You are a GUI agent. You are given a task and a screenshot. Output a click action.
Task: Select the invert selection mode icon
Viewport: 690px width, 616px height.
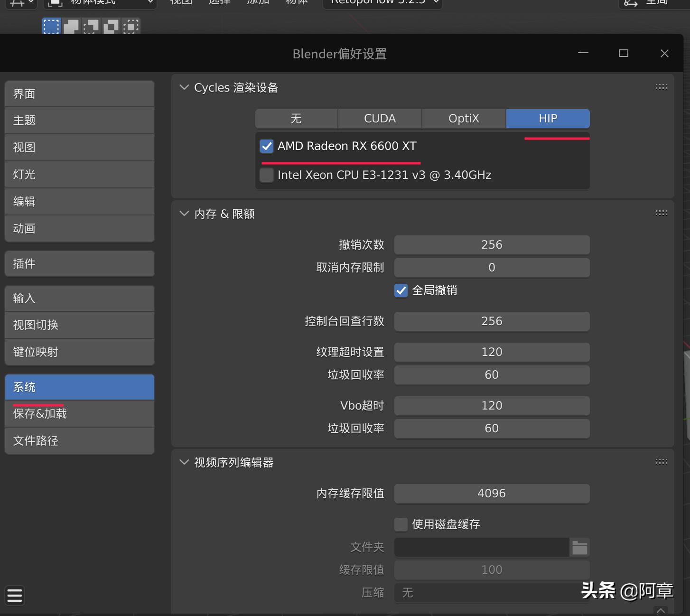click(110, 26)
